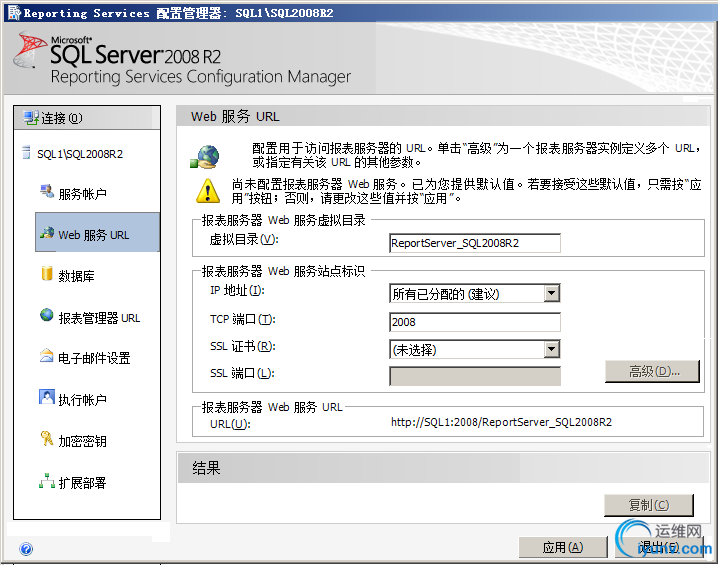Open the 执行帐户 page
Viewport: 718px width, 565px height.
click(82, 399)
